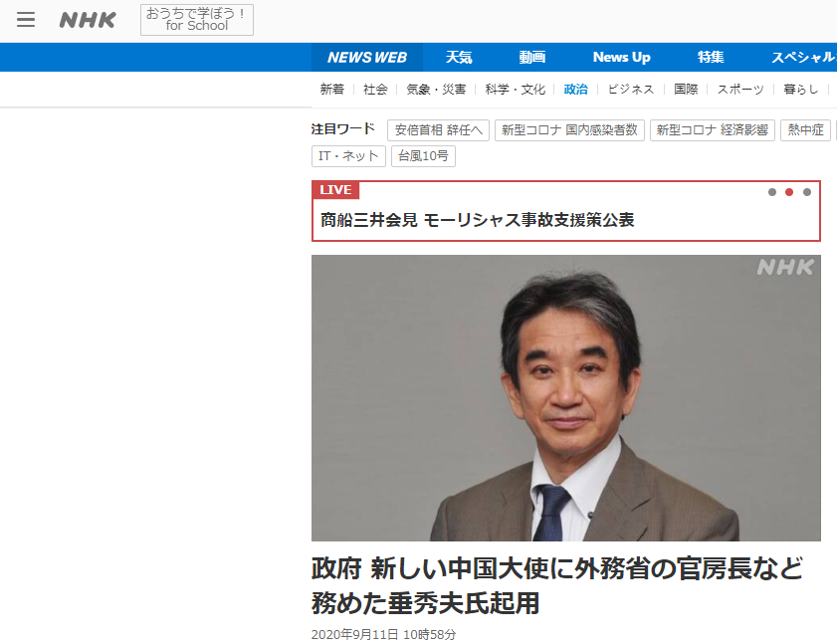The width and height of the screenshot is (837, 644).
Task: Open the 天気 weather menu
Action: point(459,57)
